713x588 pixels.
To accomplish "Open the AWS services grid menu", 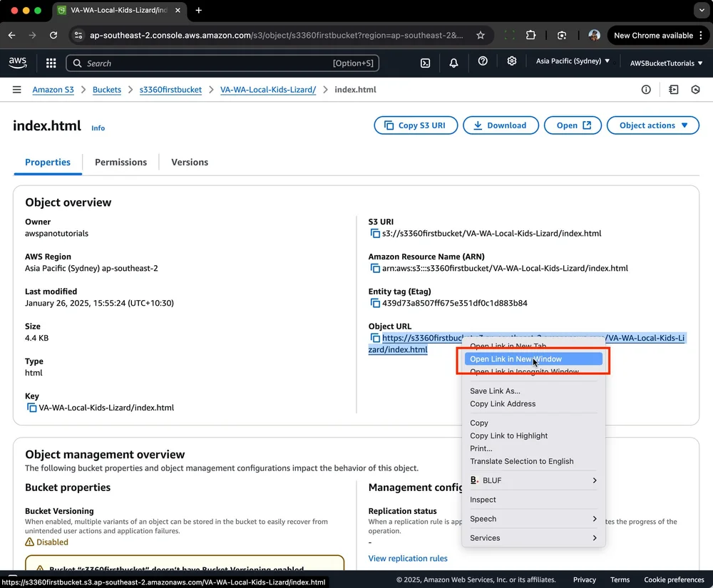I will pos(51,63).
